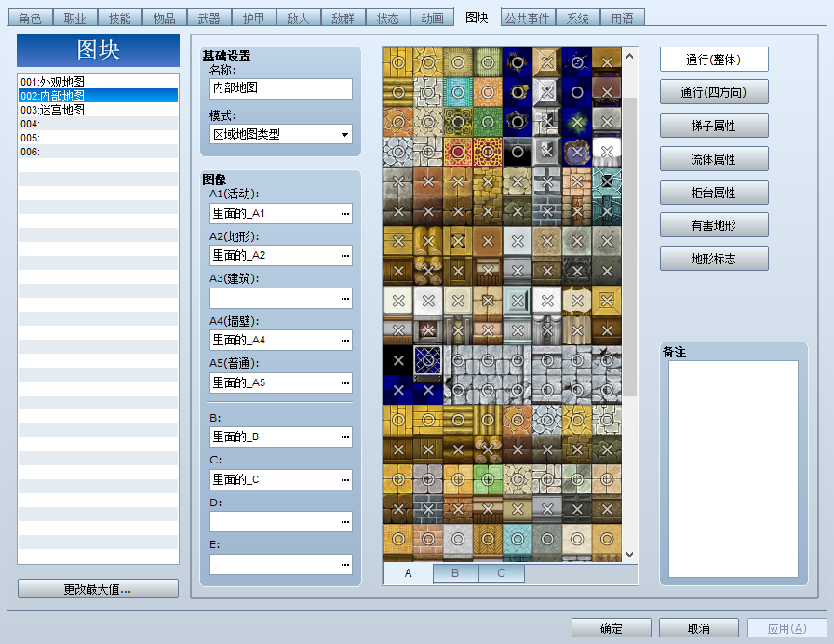This screenshot has width=834, height=644.
Task: Open the A1(活动) image browse button
Action: pyautogui.click(x=345, y=214)
